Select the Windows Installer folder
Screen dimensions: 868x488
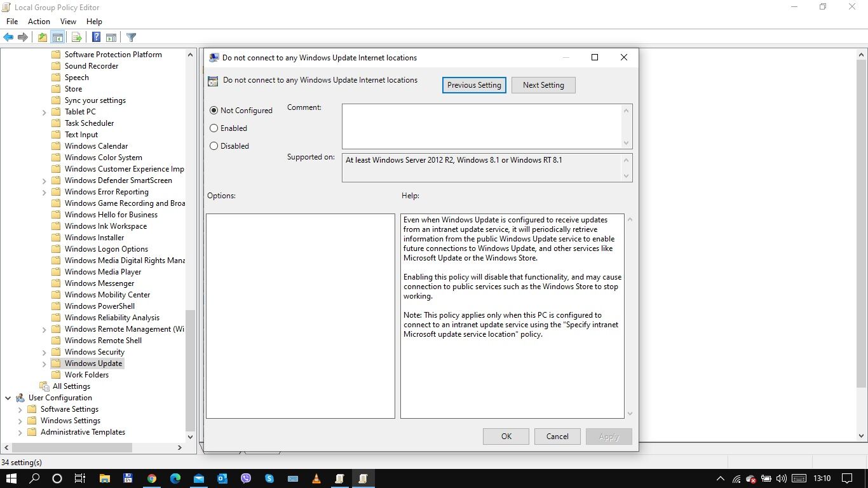point(94,238)
